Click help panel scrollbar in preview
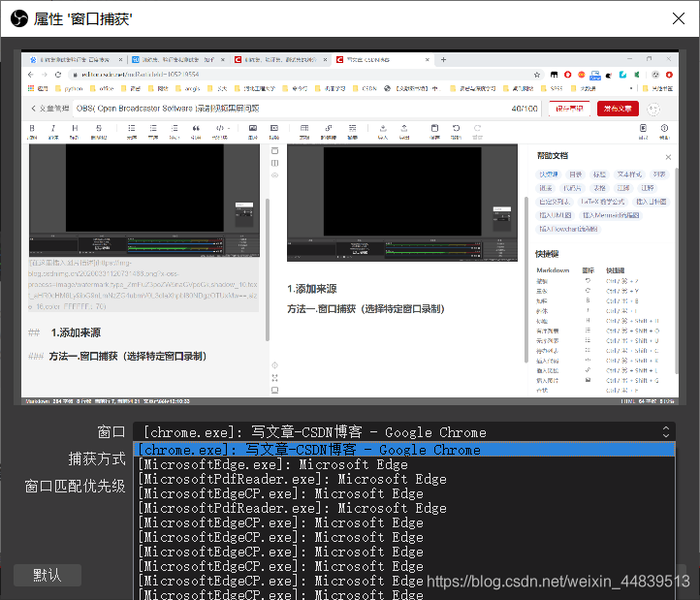This screenshot has height=600, width=700. 677,271
